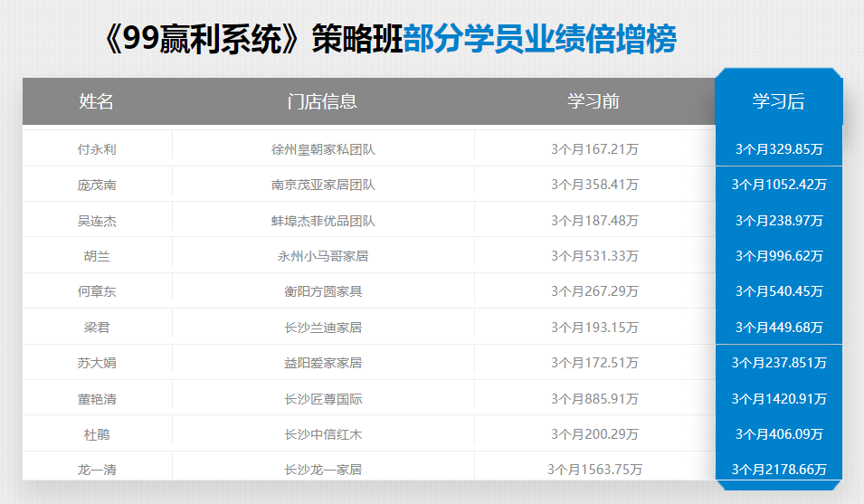Click the 姓名 column header
The image size is (864, 504).
click(97, 101)
